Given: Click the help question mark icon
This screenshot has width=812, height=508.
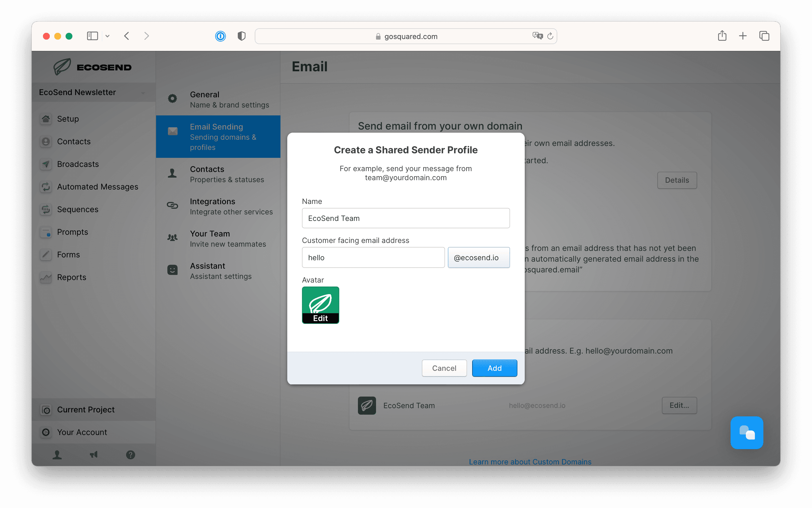Looking at the screenshot, I should tap(130, 455).
